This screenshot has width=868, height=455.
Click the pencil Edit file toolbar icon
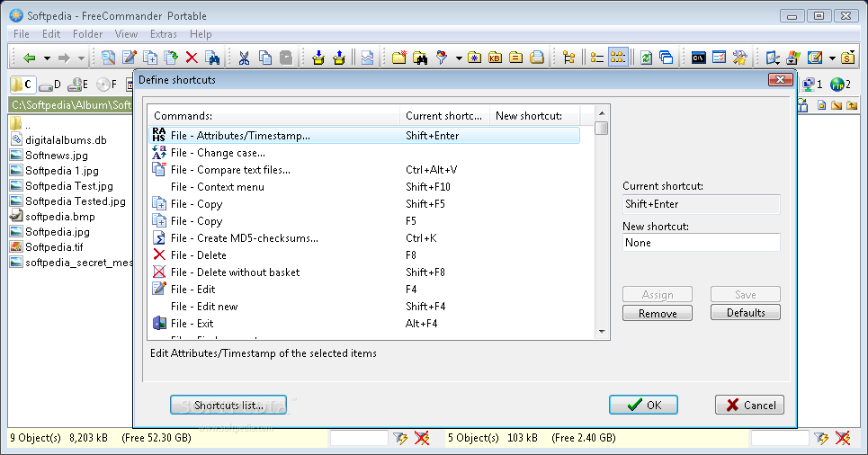130,58
